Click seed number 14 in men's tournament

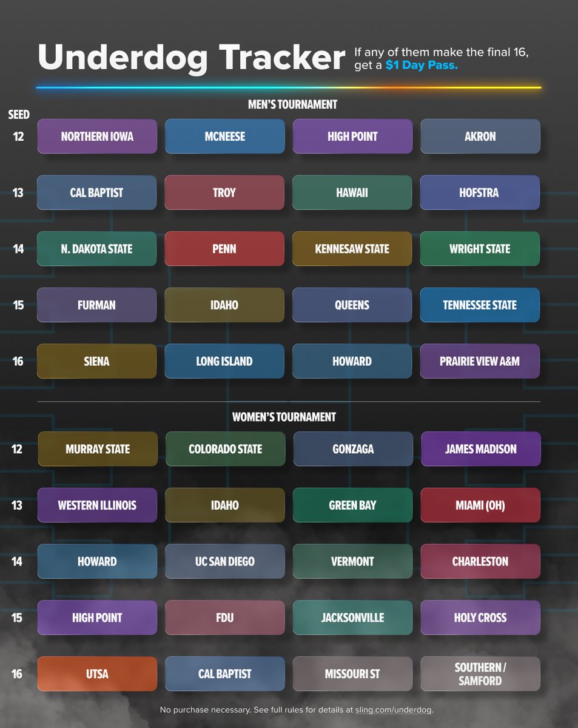pyautogui.click(x=18, y=249)
